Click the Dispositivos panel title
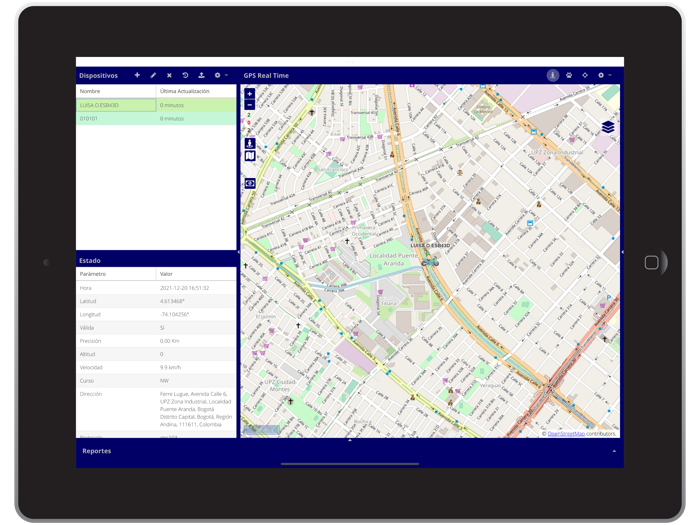700x525 pixels. [x=99, y=75]
